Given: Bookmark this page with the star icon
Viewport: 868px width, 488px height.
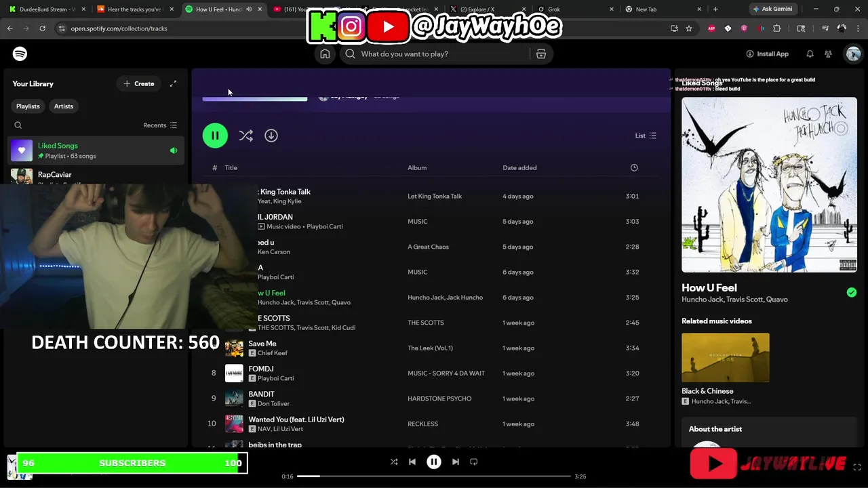Looking at the screenshot, I should tap(689, 28).
